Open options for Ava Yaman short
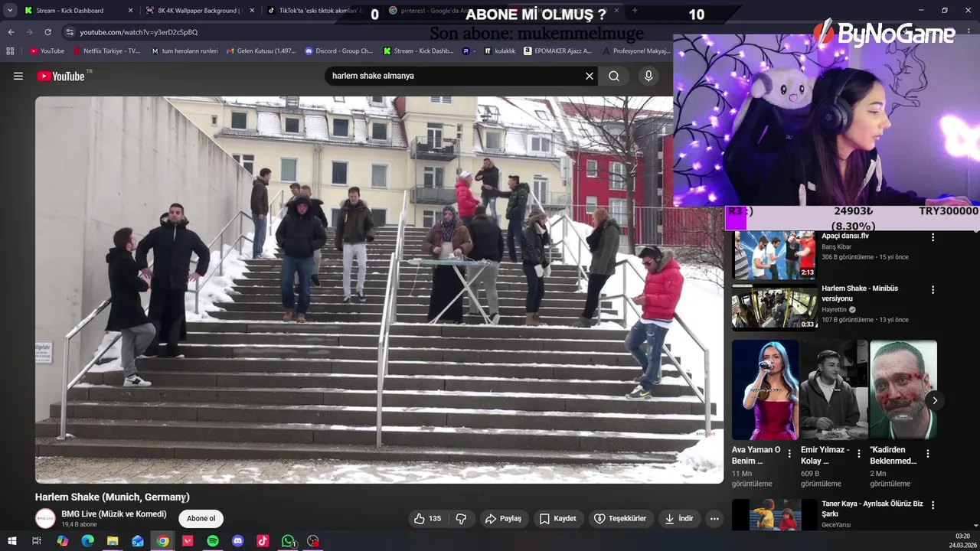 pyautogui.click(x=789, y=454)
